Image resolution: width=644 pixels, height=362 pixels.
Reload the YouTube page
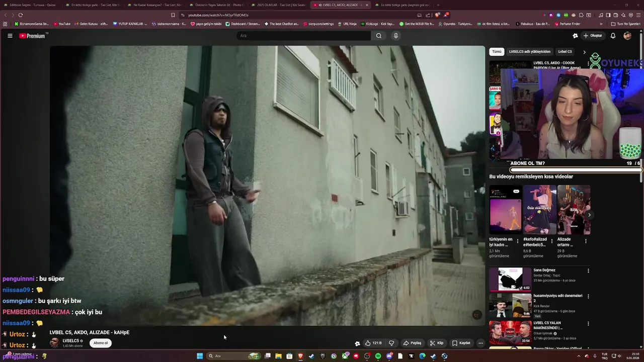point(21,15)
